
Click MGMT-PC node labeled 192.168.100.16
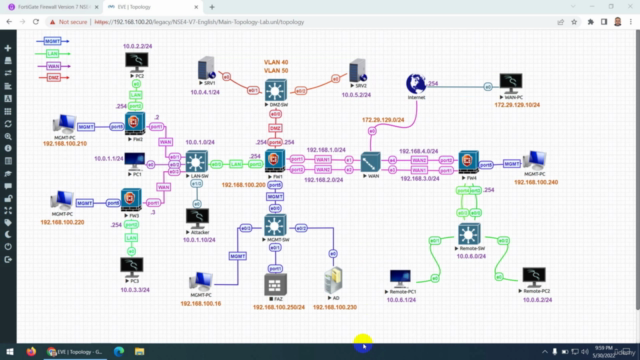coord(200,282)
